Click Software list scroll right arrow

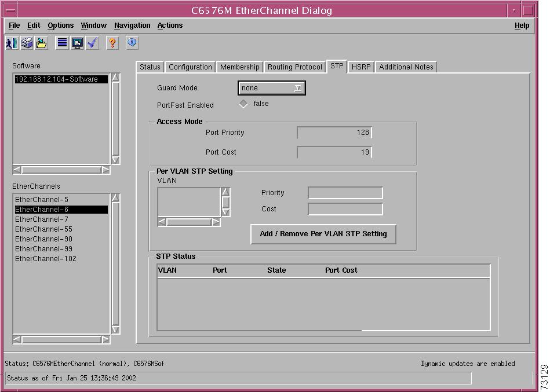[105, 170]
